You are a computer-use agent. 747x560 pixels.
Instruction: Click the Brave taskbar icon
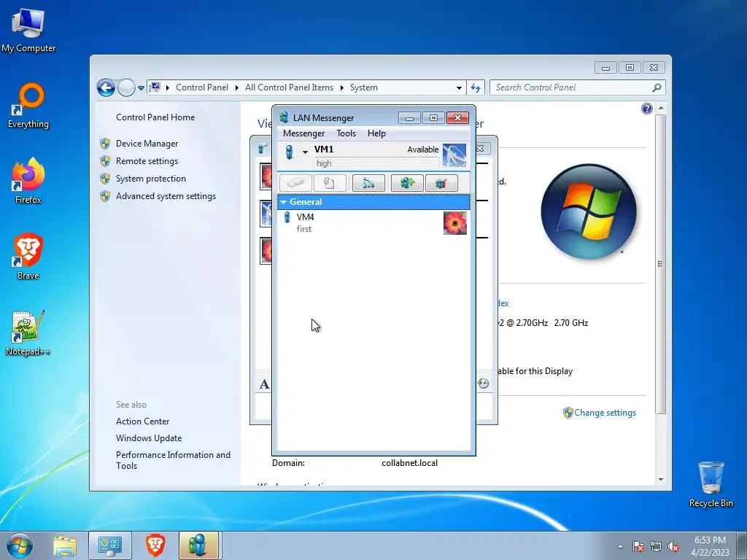155,546
